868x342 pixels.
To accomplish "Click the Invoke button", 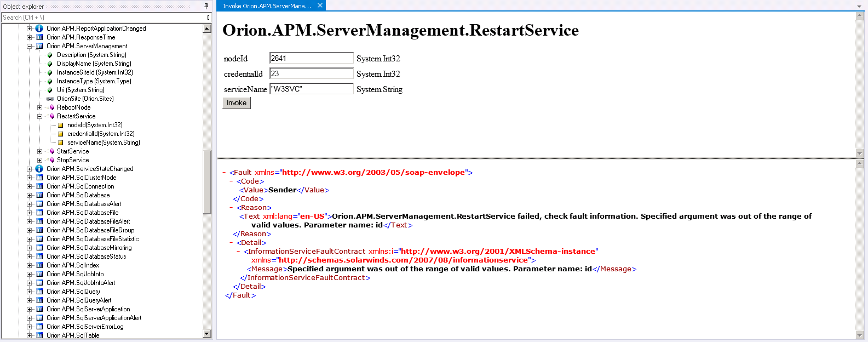I will pos(237,103).
